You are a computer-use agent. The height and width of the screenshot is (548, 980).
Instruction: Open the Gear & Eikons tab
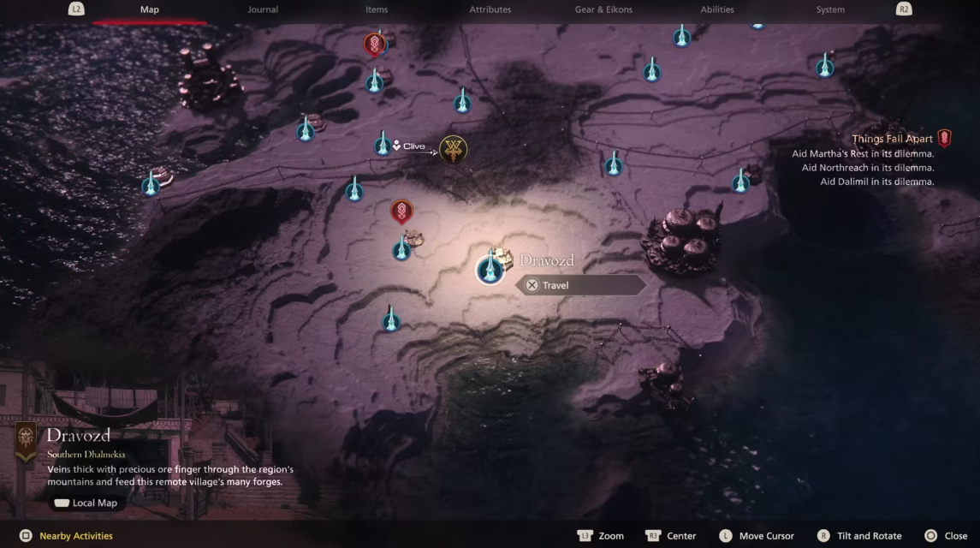click(x=603, y=9)
